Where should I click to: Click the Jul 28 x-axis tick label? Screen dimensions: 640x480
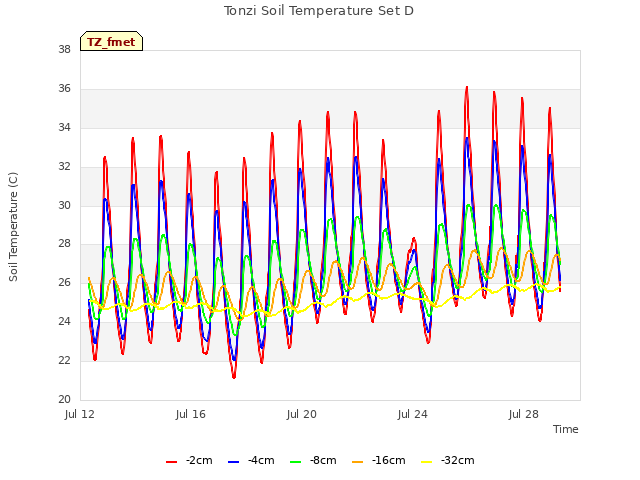(524, 414)
